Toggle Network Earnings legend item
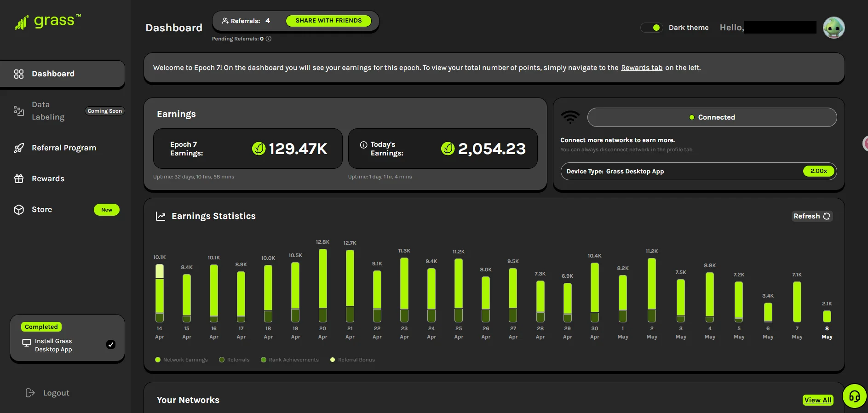Image resolution: width=868 pixels, height=413 pixels. pos(181,360)
